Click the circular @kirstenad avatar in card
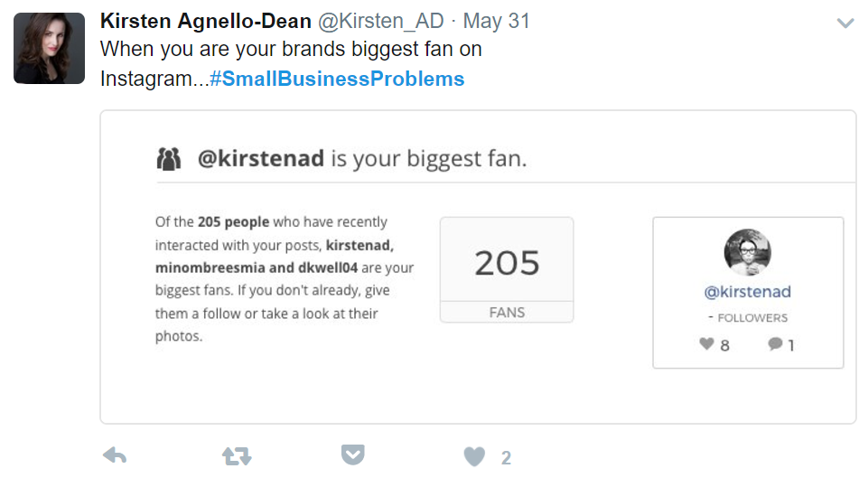Screen dimensions: 868x478 747,252
